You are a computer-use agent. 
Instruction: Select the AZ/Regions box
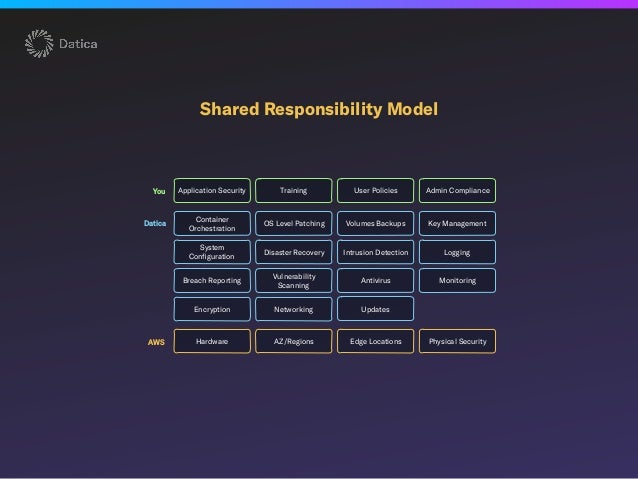pyautogui.click(x=294, y=341)
